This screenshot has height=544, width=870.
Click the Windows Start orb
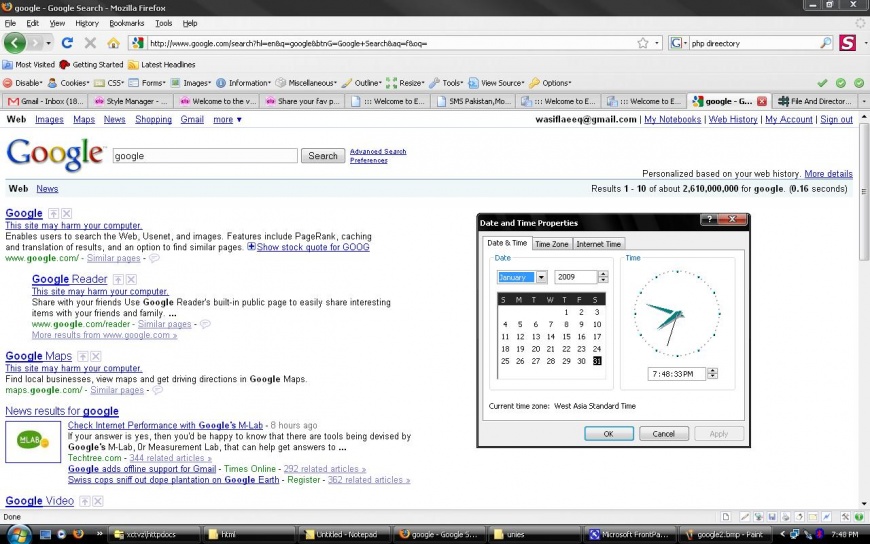(19, 533)
